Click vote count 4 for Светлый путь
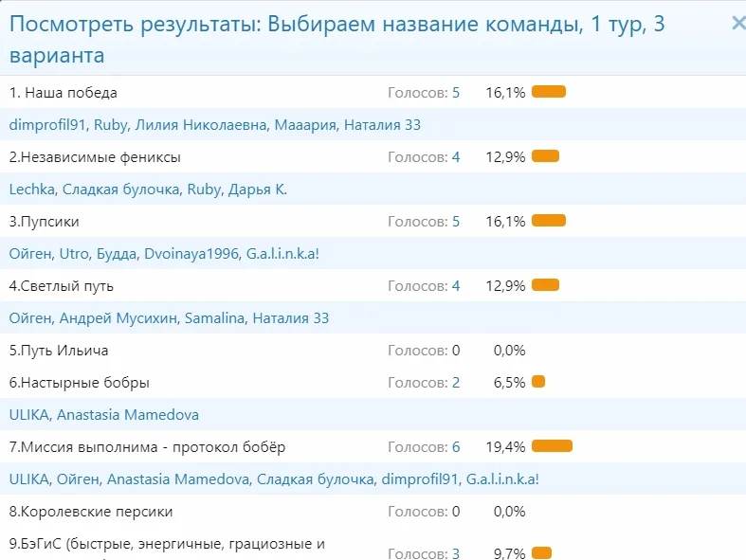Screen dimensions: 746x560 [x=456, y=286]
